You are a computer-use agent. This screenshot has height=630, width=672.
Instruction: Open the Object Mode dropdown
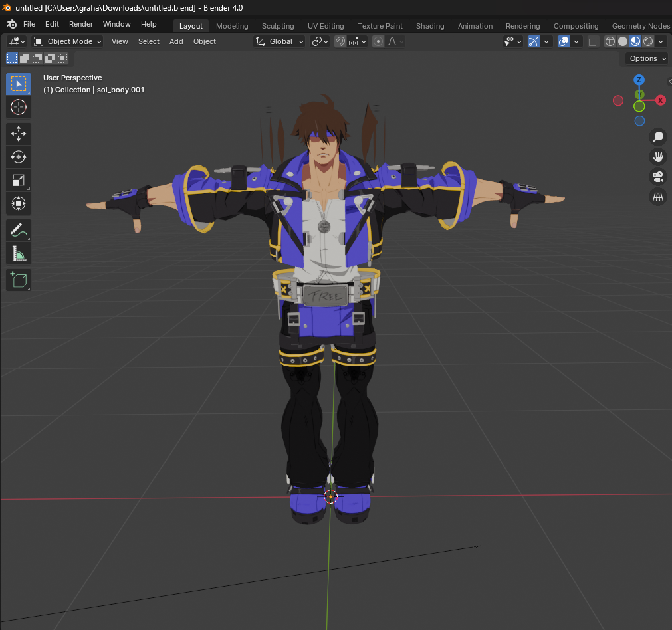[68, 41]
